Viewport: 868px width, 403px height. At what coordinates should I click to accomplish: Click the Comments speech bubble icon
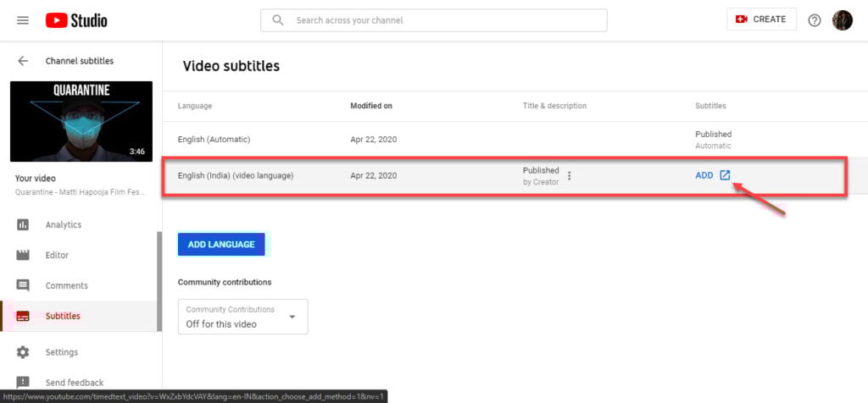click(23, 286)
